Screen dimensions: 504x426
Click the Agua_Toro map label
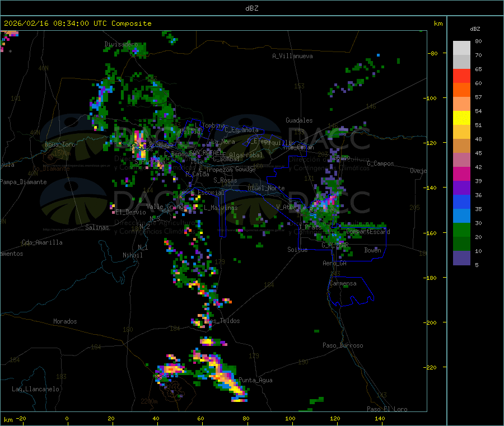(60, 144)
